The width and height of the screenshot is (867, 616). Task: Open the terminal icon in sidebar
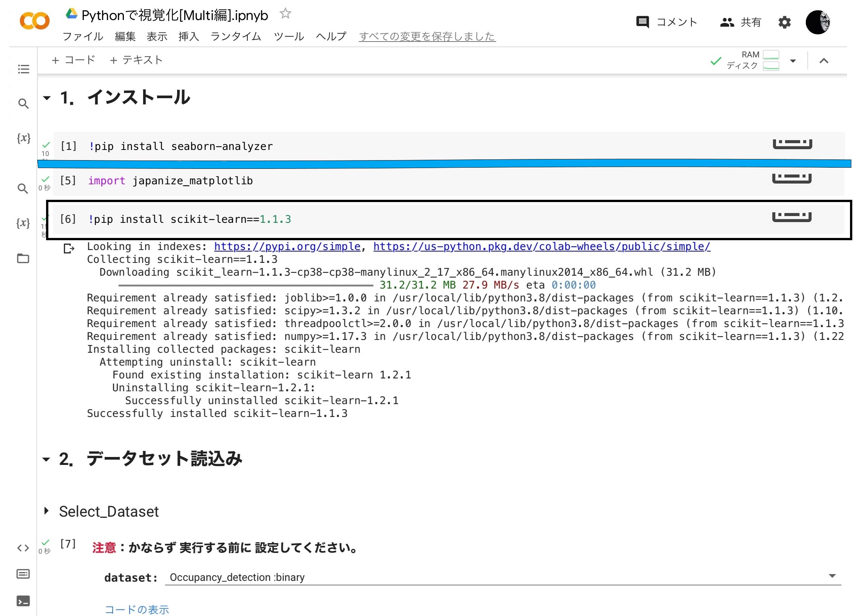pos(23,601)
